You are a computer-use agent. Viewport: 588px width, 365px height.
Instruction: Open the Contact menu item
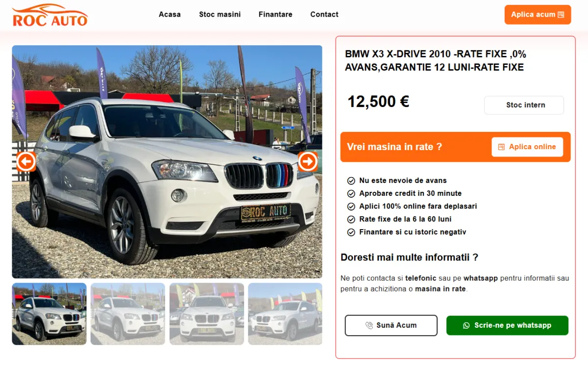click(324, 14)
